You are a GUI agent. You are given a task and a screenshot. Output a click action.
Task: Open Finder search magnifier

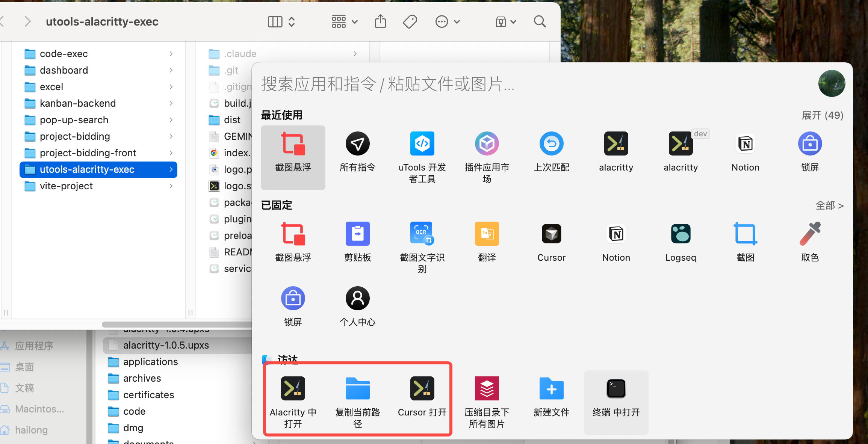pyautogui.click(x=540, y=22)
